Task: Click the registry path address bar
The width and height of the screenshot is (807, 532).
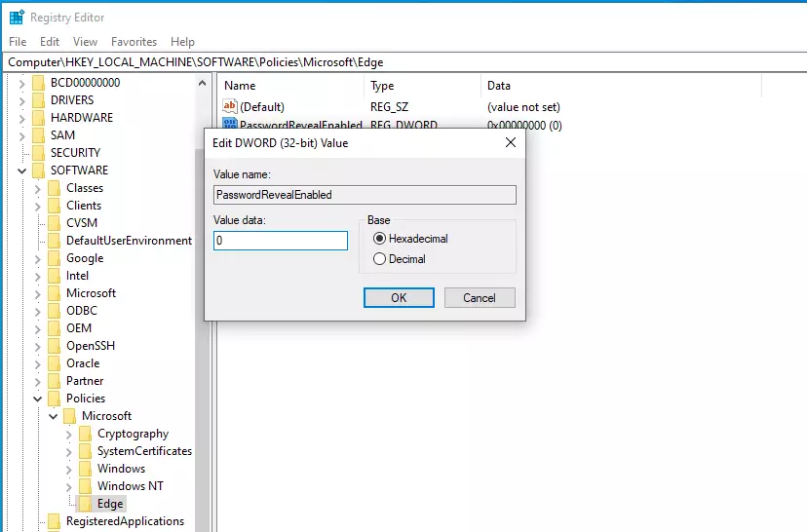Action: pyautogui.click(x=404, y=62)
